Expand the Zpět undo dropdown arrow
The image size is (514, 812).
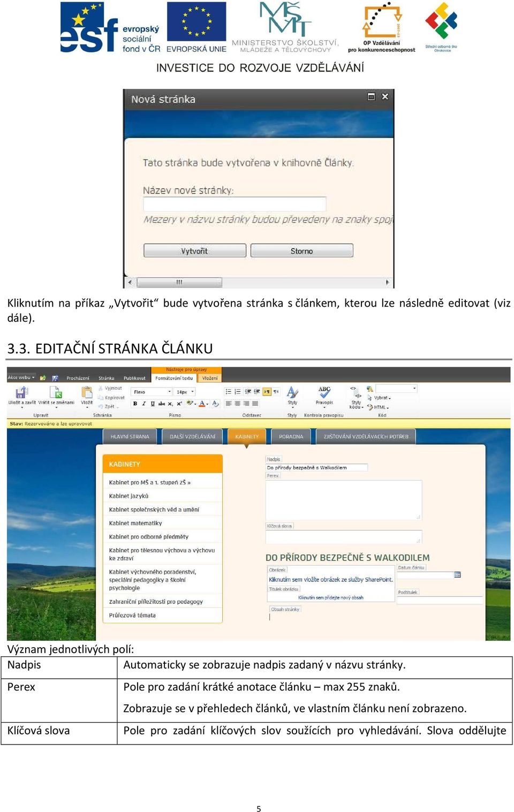pyautogui.click(x=117, y=407)
